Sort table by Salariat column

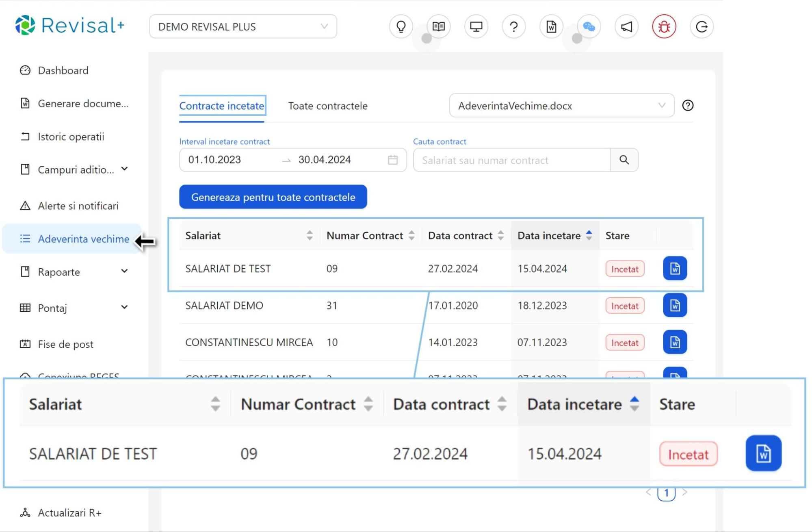click(309, 235)
